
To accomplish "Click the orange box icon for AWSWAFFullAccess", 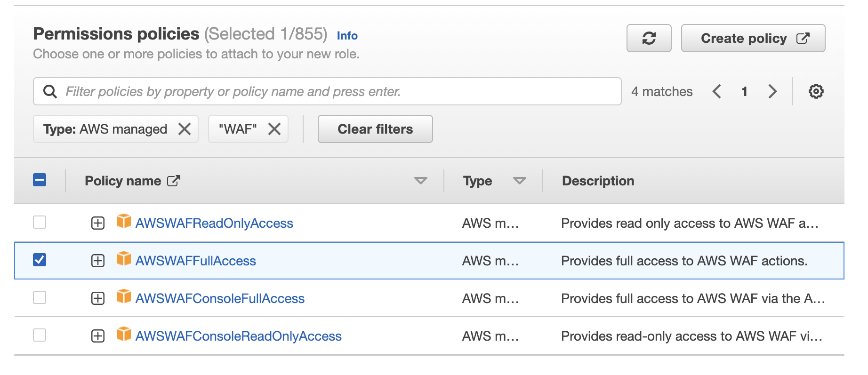I will (124, 258).
